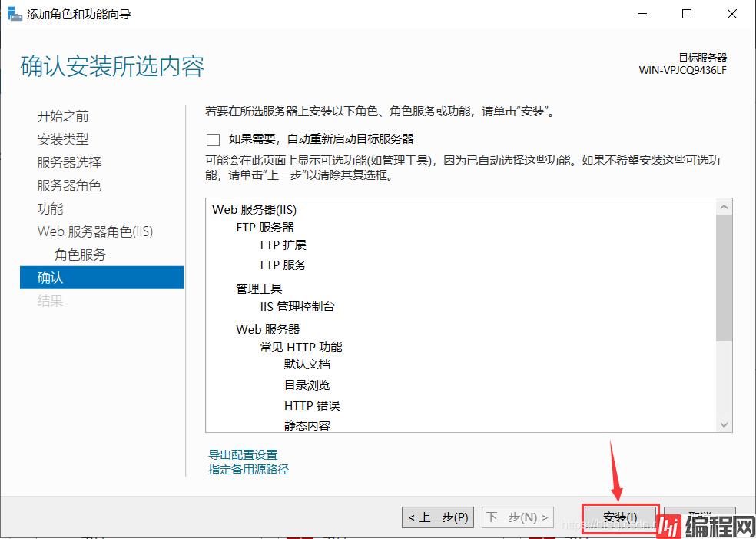This screenshot has width=756, height=539.
Task: Switch to the 服务器角色 step
Action: [69, 185]
